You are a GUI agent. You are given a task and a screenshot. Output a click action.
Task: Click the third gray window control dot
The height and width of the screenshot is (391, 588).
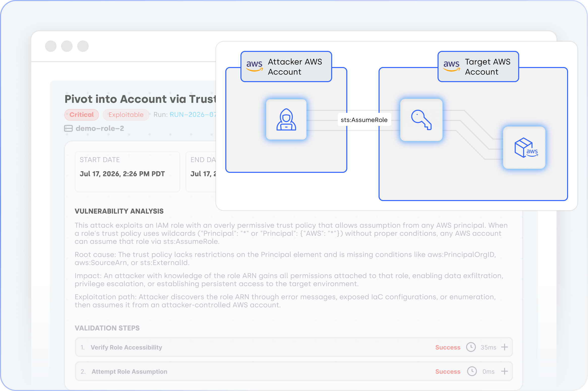click(x=83, y=46)
